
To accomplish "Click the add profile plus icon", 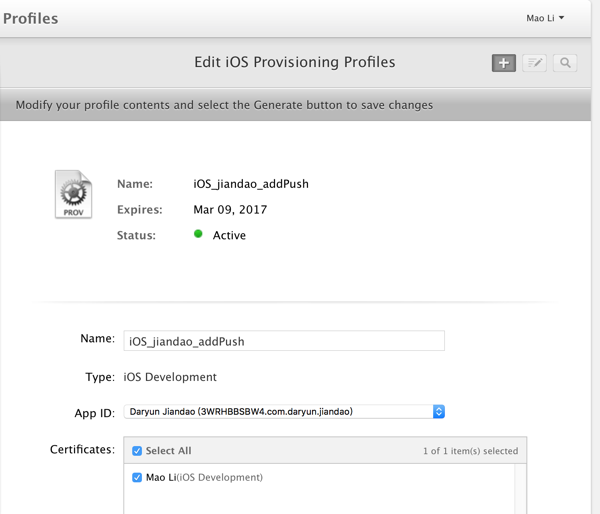I will pos(503,63).
